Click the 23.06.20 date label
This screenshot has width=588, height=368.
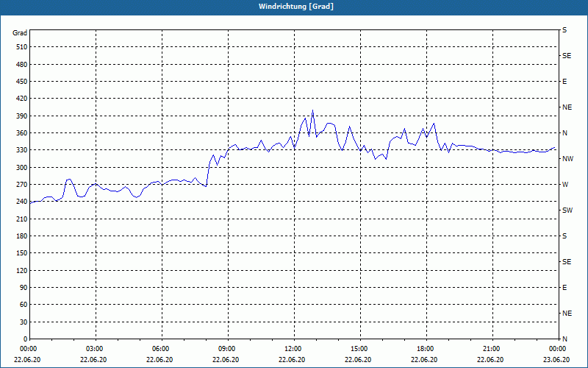point(556,360)
